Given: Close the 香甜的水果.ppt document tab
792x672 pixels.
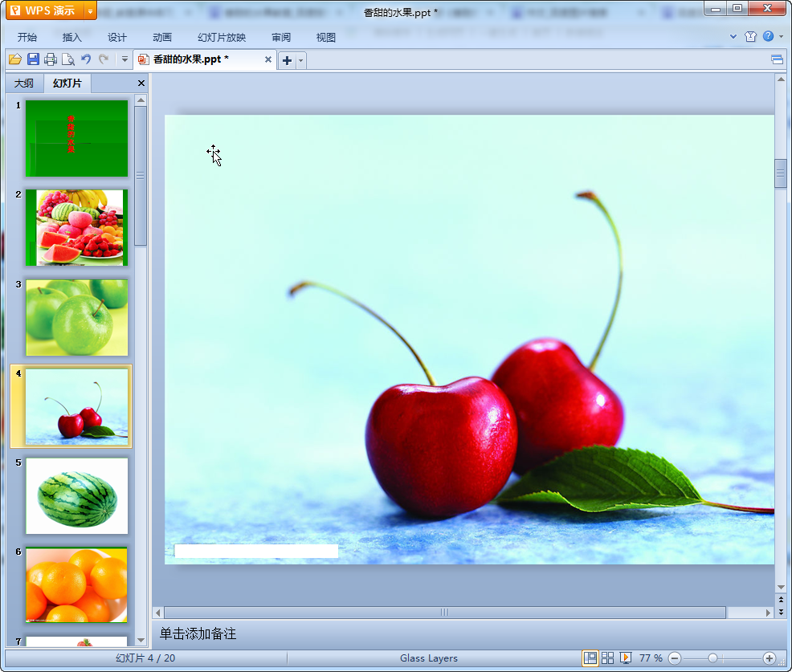Looking at the screenshot, I should 268,59.
